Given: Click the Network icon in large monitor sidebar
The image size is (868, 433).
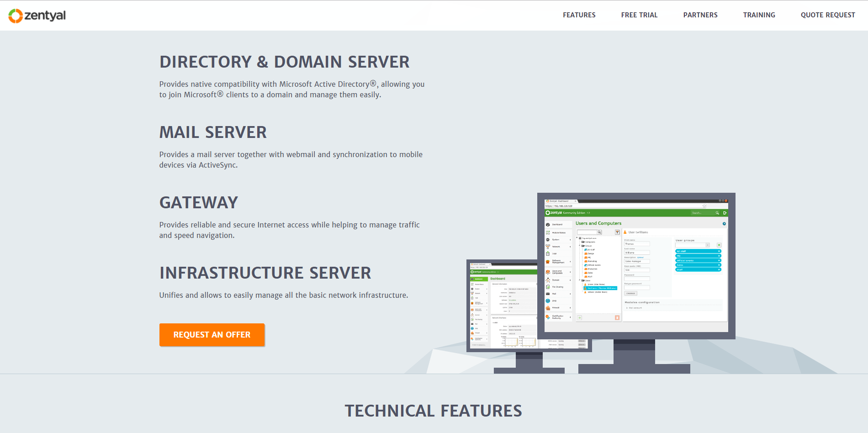Looking at the screenshot, I should point(548,247).
